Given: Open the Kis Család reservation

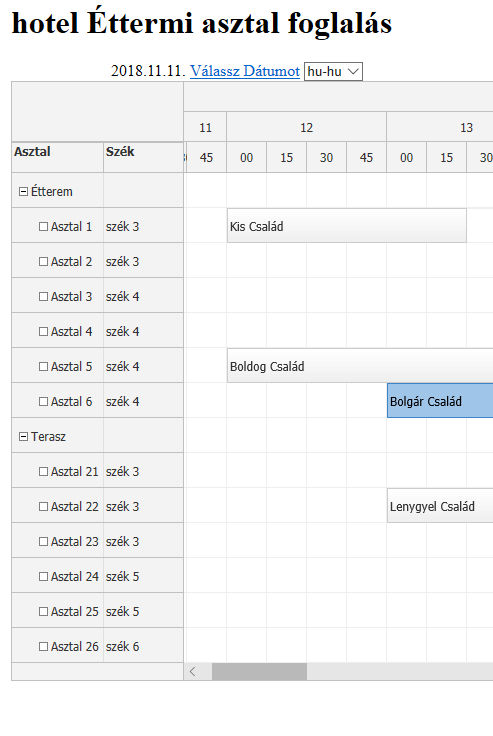Looking at the screenshot, I should pos(347,226).
